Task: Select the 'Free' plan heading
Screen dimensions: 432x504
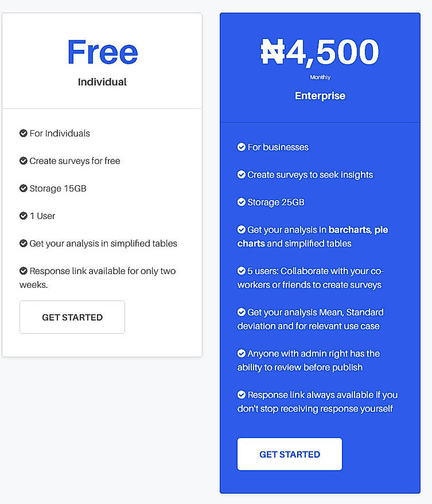Action: [102, 52]
